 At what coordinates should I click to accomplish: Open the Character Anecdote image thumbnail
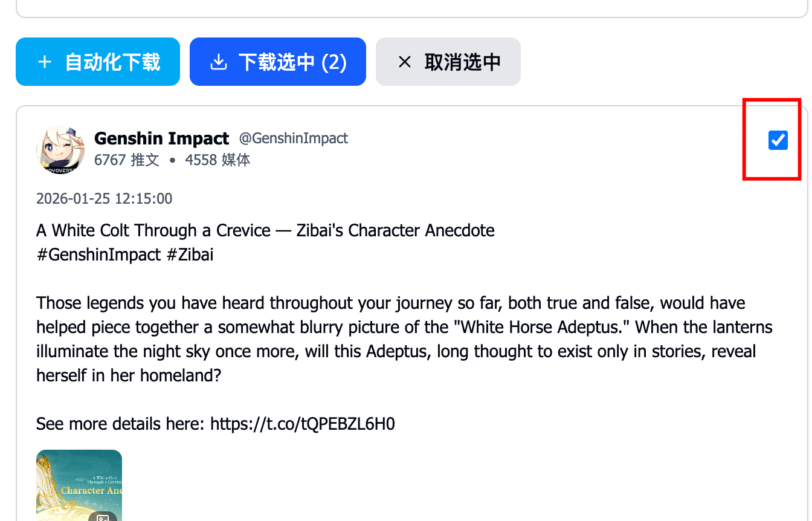79,484
